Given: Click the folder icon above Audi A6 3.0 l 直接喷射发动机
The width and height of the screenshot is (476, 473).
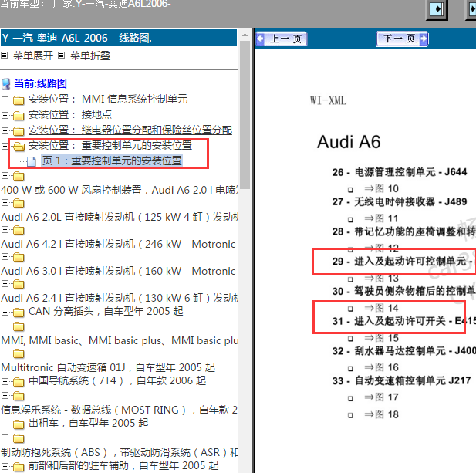Looking at the screenshot, I should [x=19, y=257].
